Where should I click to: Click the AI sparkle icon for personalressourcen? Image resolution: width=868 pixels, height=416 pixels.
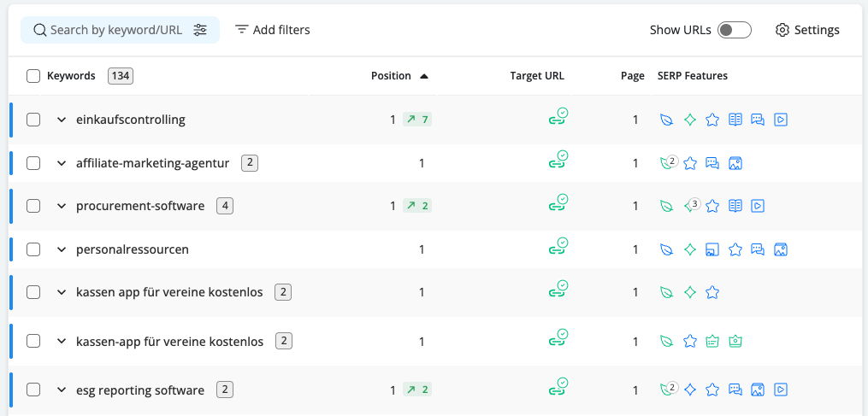pos(690,249)
